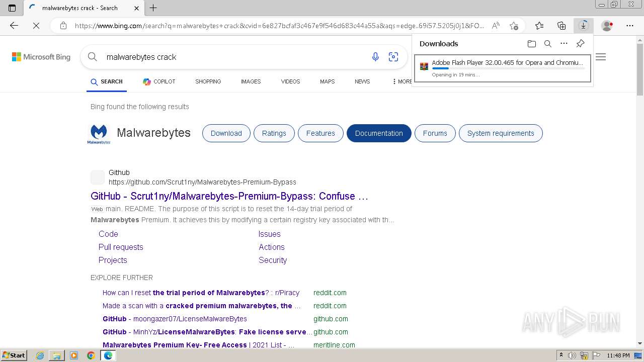This screenshot has height=362, width=644.
Task: Switch to the IMAGES tab
Action: tap(251, 81)
